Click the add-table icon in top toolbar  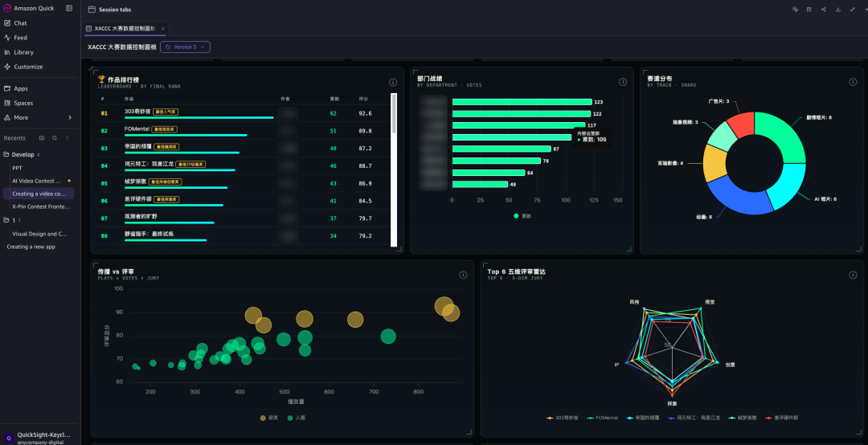pyautogui.click(x=809, y=10)
